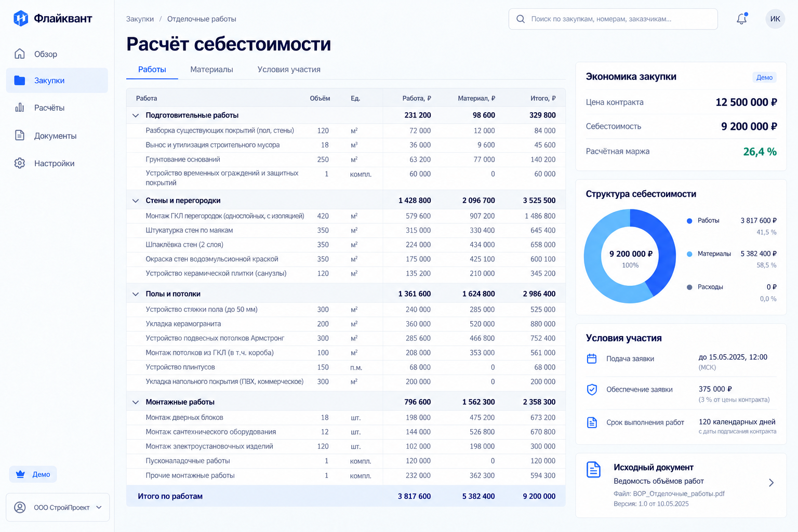The image size is (798, 532).
Task: Open the ООО СтройПроект company dropdown arrow
Action: pos(99,508)
